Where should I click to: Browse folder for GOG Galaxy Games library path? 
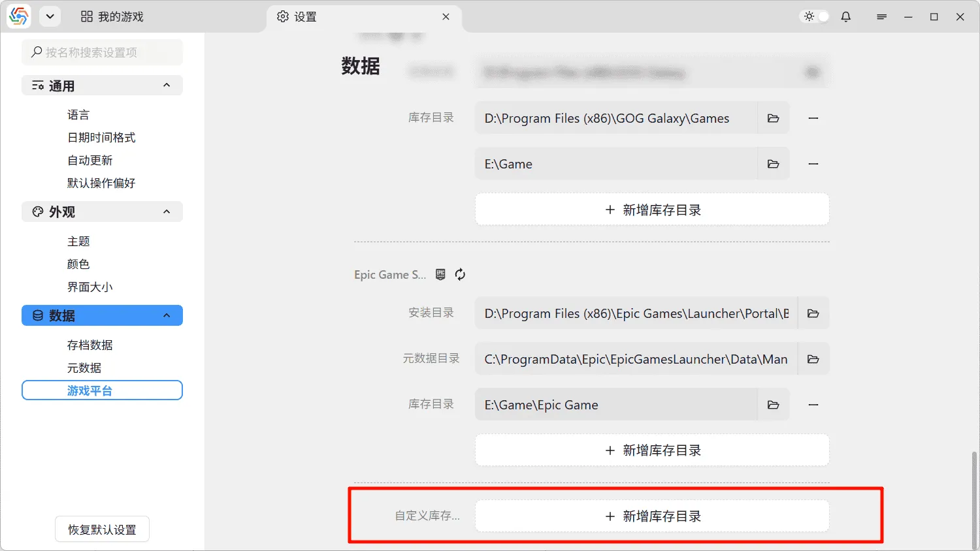(x=773, y=118)
